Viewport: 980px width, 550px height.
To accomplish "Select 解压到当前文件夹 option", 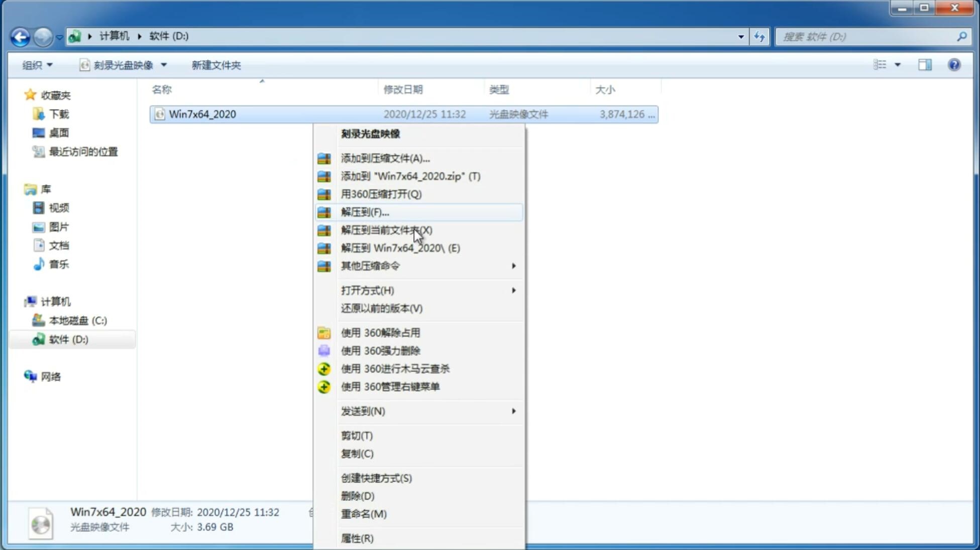I will tap(386, 230).
